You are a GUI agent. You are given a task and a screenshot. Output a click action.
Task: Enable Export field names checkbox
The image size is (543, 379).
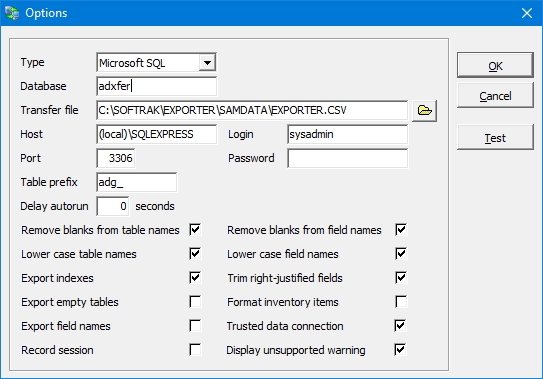tap(195, 326)
